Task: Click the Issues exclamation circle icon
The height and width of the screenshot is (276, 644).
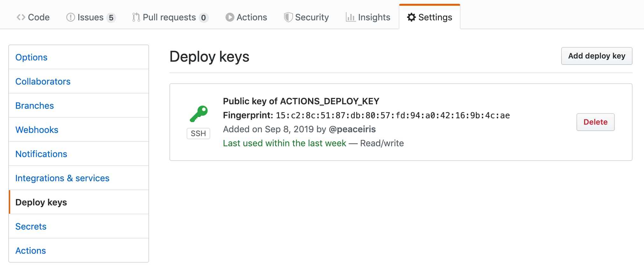Action: click(70, 17)
